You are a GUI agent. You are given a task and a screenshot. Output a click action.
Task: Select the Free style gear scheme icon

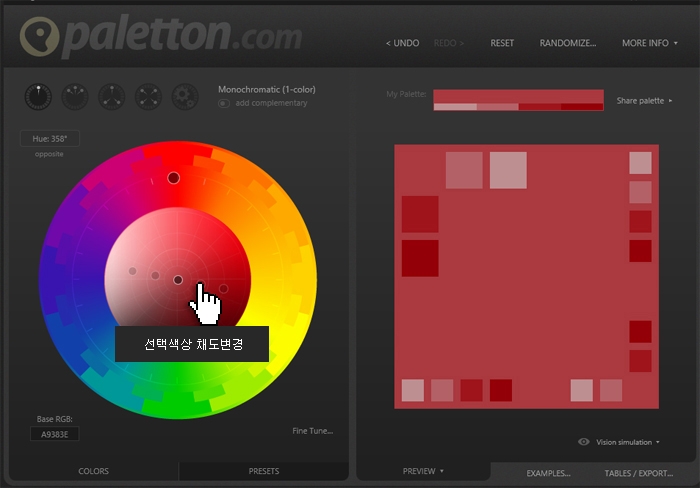pos(185,96)
